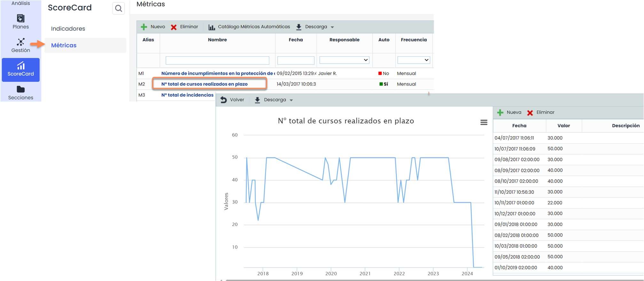This screenshot has height=281, width=644.
Task: Open the Gestión sidebar icon
Action: (20, 42)
